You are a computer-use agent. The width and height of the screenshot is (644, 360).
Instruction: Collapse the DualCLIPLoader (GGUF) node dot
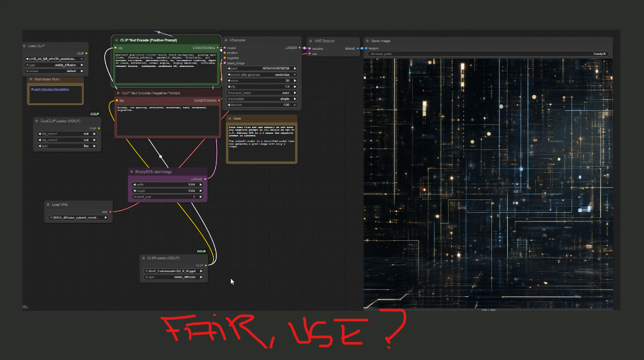[37, 121]
